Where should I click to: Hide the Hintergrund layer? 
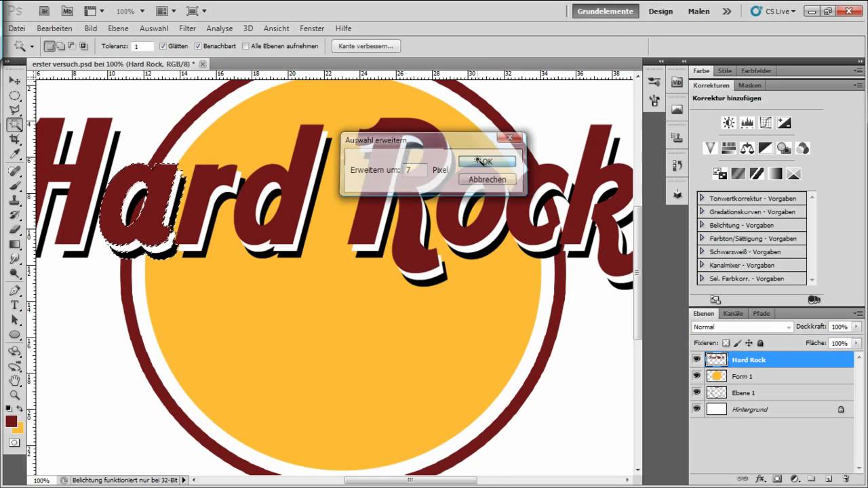(696, 409)
